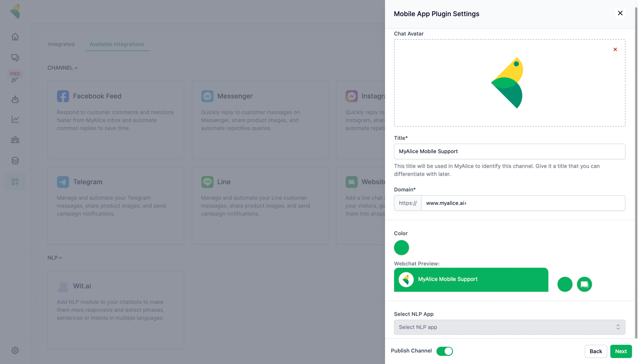This screenshot has width=638, height=364.
Task: Click the Title input field
Action: coord(509,151)
